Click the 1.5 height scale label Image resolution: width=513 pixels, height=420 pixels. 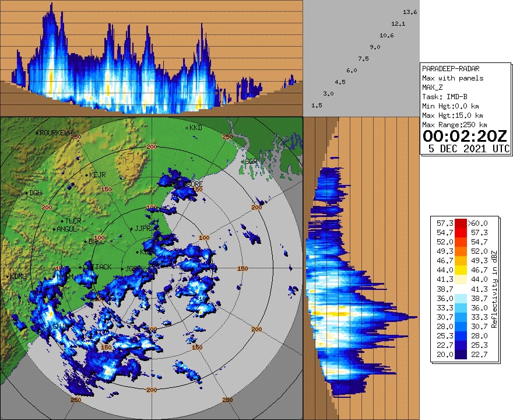point(317,106)
